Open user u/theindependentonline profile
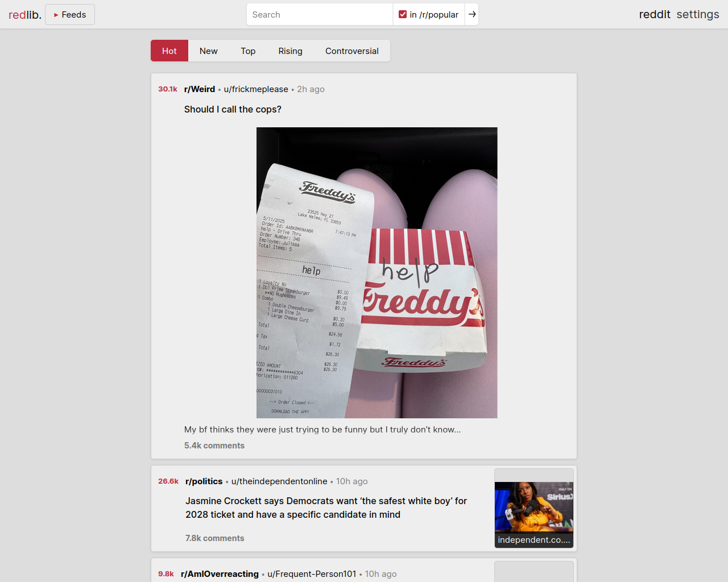This screenshot has width=728, height=582. 279,481
